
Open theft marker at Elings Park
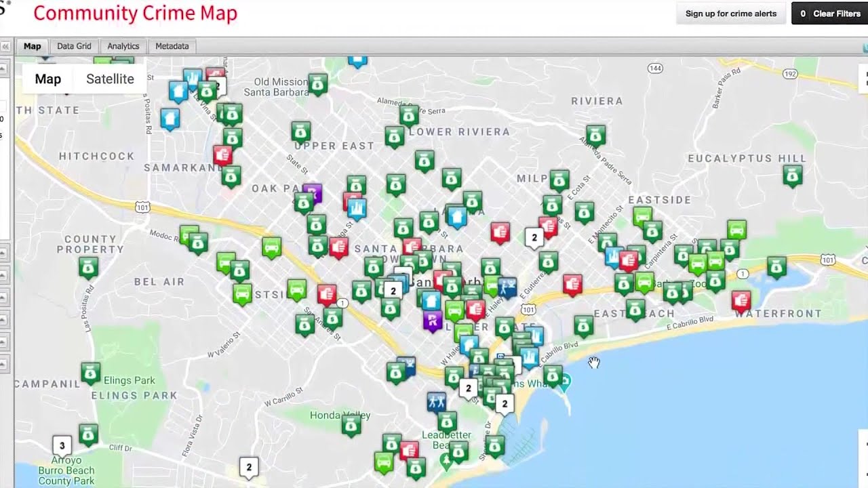point(90,373)
